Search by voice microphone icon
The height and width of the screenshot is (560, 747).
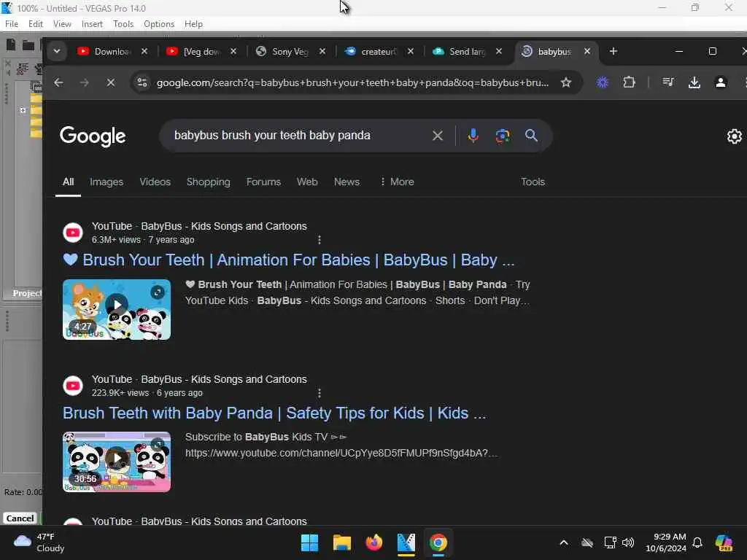pyautogui.click(x=473, y=136)
